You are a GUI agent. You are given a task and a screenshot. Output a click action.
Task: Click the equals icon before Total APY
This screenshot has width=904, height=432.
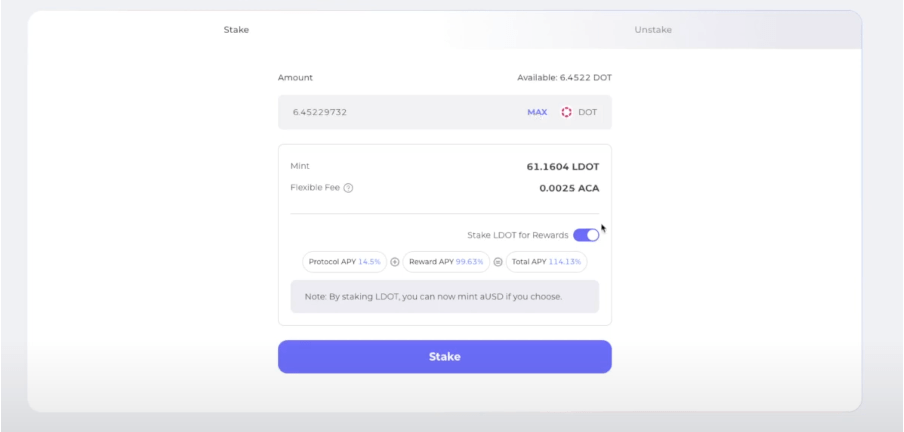498,262
